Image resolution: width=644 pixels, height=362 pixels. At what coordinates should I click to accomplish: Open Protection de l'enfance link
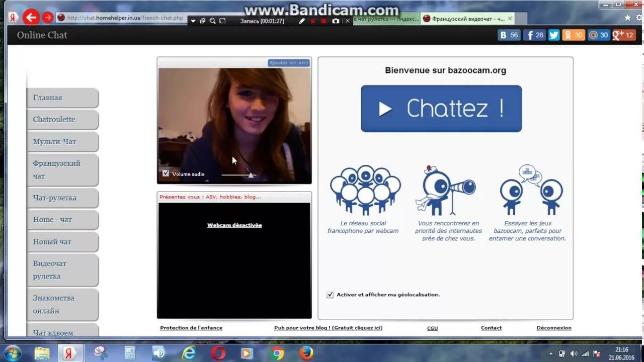(x=191, y=328)
